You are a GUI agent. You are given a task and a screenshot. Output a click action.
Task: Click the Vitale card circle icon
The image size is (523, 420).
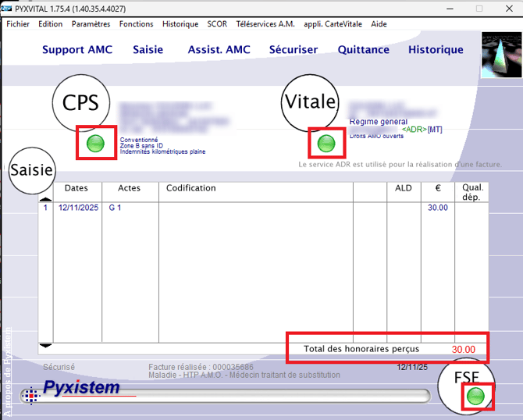[310, 102]
